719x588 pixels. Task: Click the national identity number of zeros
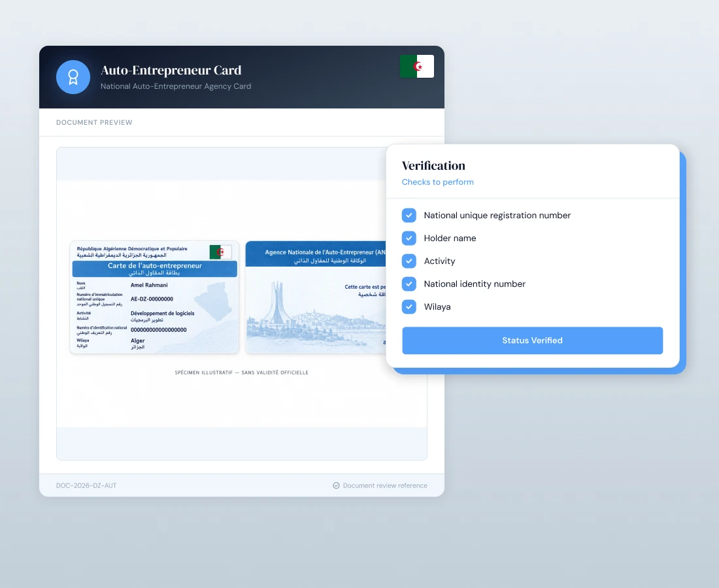[x=159, y=330]
